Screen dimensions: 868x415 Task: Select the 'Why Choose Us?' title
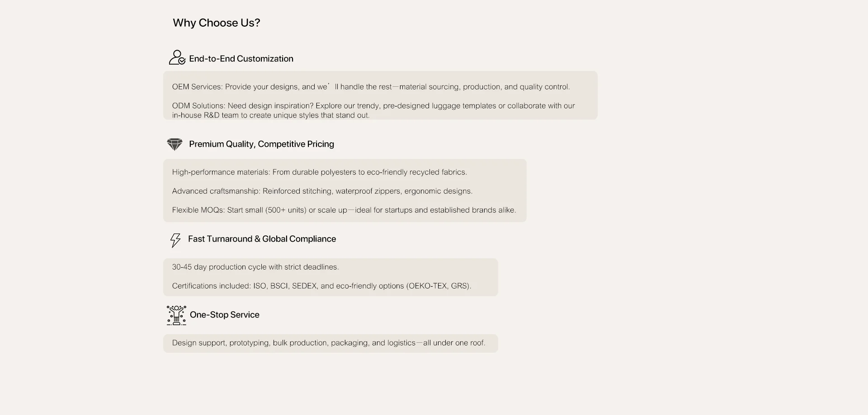click(x=216, y=23)
